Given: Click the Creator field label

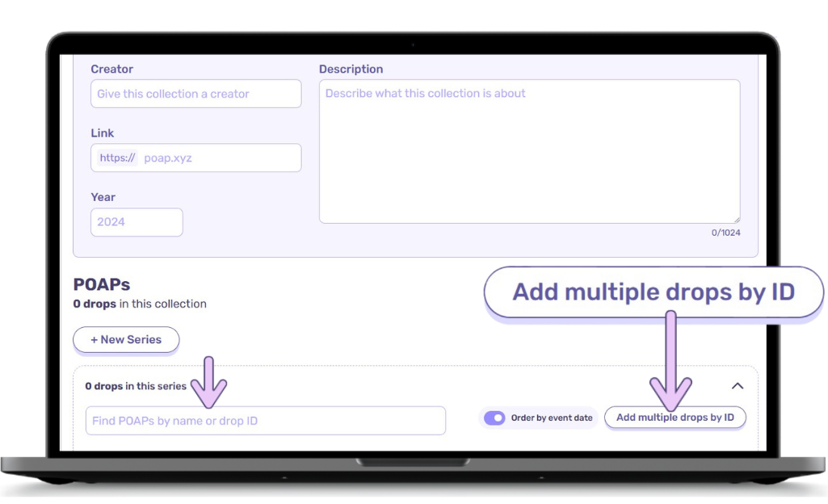Looking at the screenshot, I should (x=111, y=69).
